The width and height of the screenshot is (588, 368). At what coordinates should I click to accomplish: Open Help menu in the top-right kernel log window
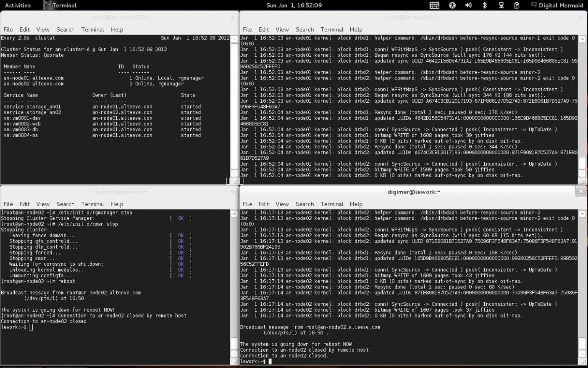(356, 29)
